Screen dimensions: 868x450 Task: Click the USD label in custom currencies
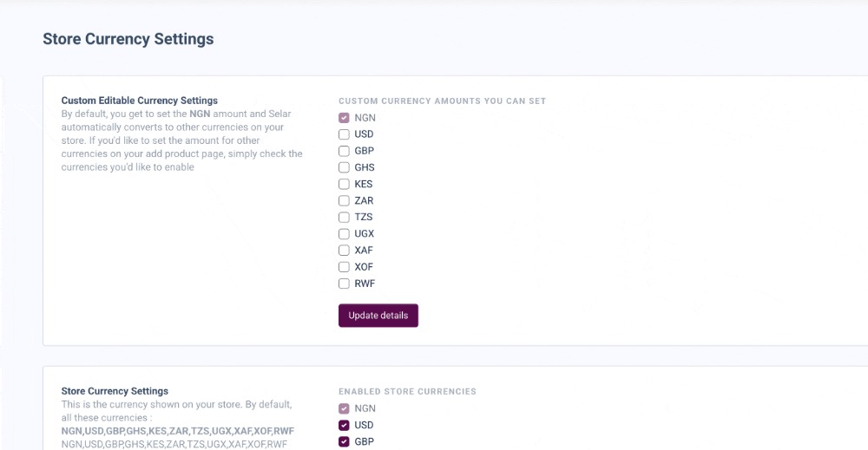pyautogui.click(x=364, y=134)
